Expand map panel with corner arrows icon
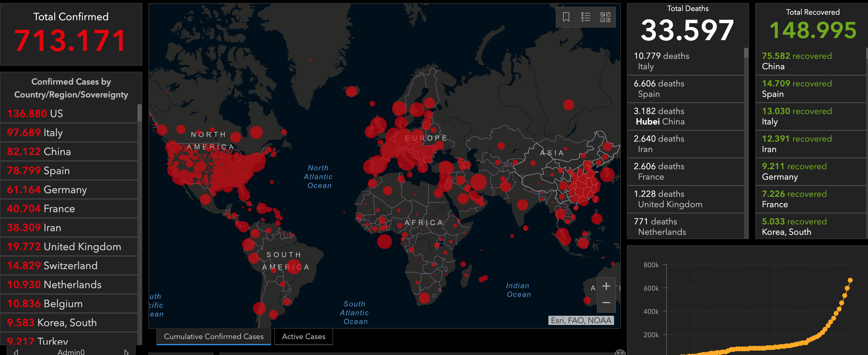Screen dimensions: 868x355 point(619,353)
